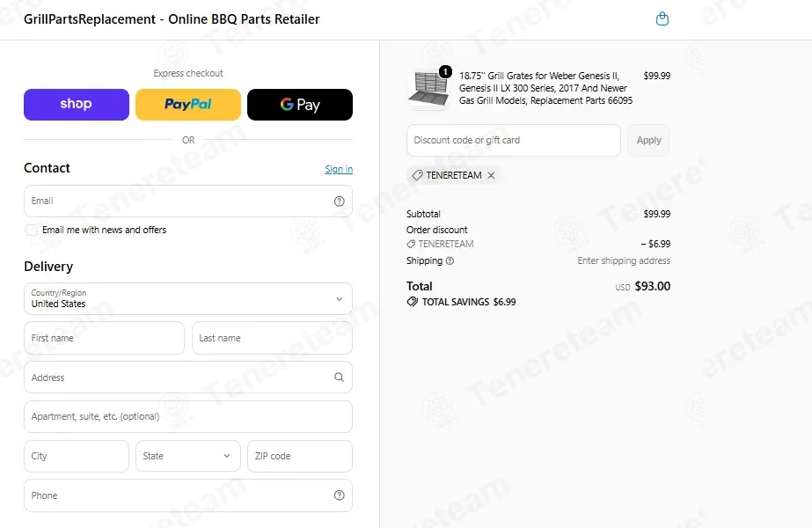Open the Country/Region dropdown
The height and width of the screenshot is (528, 812).
[188, 298]
